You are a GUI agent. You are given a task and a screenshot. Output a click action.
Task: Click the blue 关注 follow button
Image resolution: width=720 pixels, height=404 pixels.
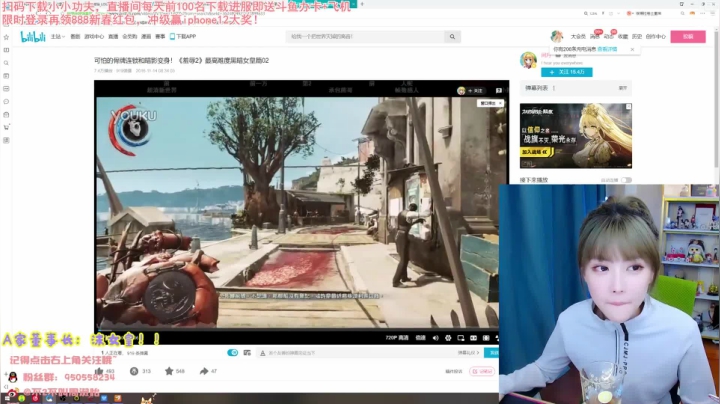point(567,72)
